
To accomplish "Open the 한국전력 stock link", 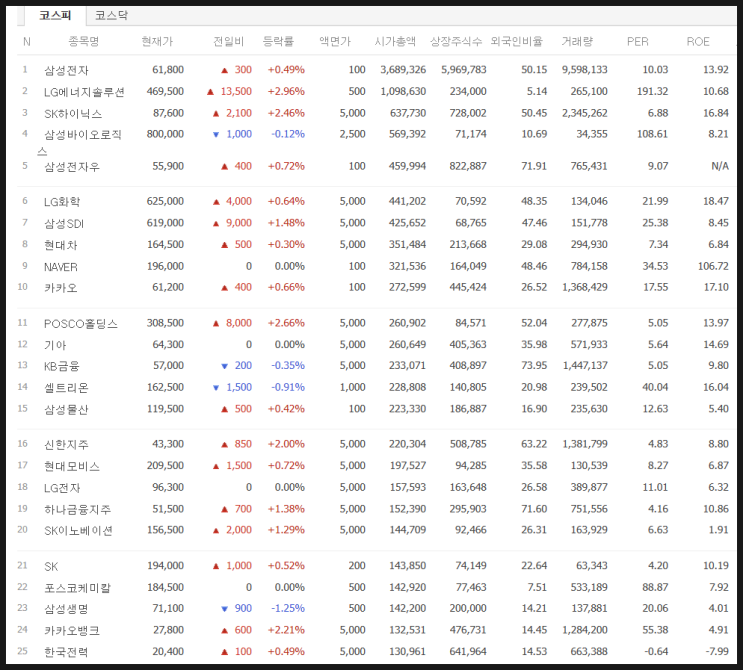I will click(66, 652).
